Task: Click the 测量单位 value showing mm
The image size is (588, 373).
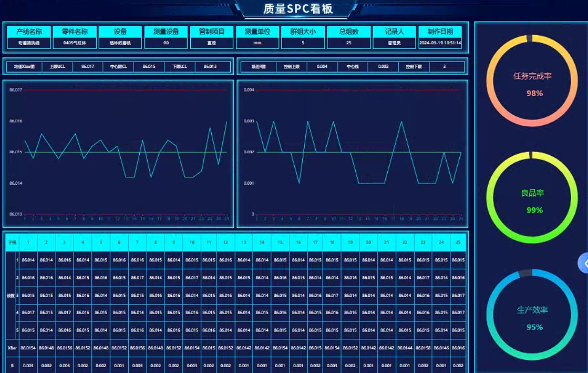Action: [x=257, y=43]
